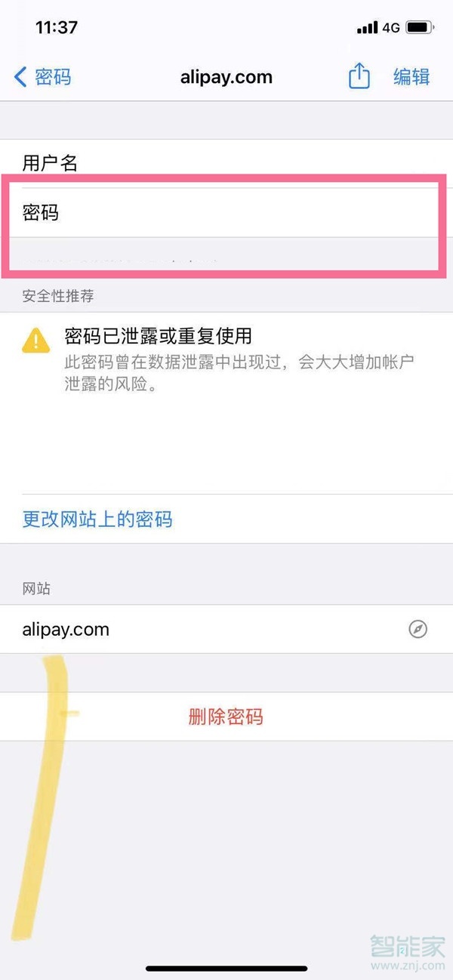Tap the alipay.com title in header
The image size is (453, 980).
[226, 77]
